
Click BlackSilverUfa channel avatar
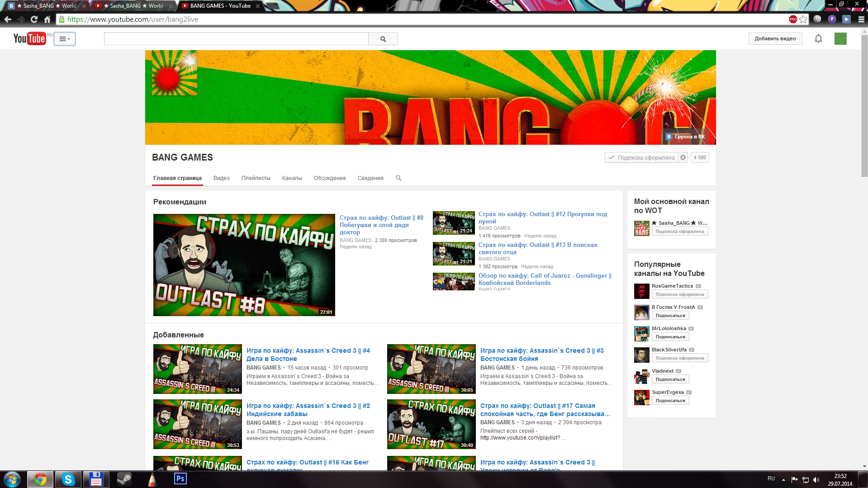click(642, 355)
